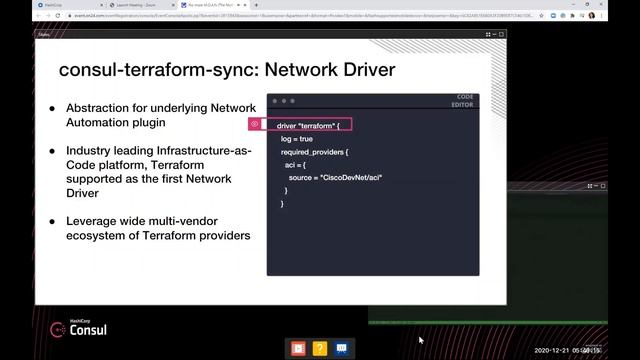Image resolution: width=640 pixels, height=360 pixels.
Task: Open the media player widget in dock
Action: tap(298, 349)
